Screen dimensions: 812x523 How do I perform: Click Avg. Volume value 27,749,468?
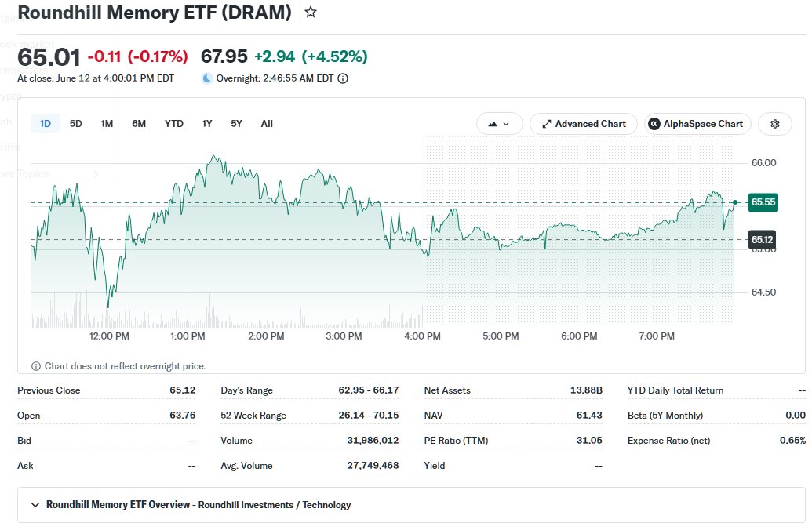373,466
